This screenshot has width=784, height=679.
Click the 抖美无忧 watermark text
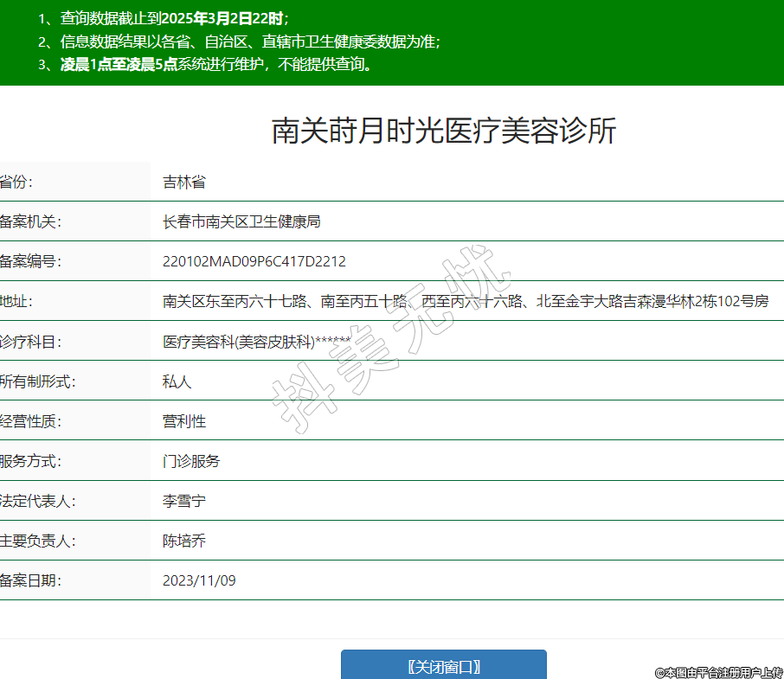pos(389,339)
